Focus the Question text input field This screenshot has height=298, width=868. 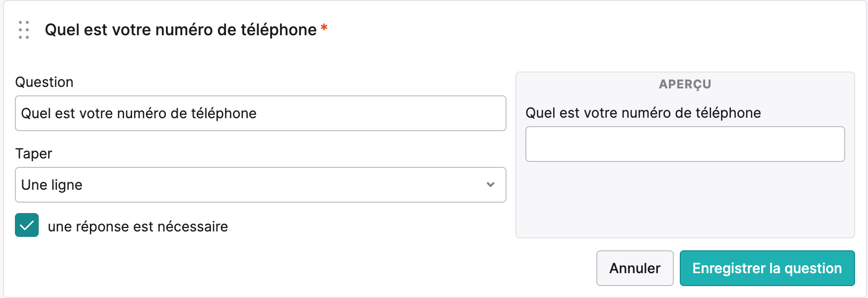(x=261, y=113)
